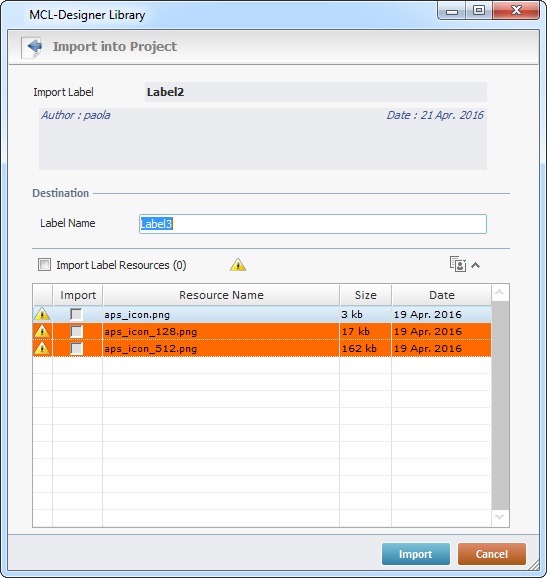Click warning icon in aps_icon.png row
547x578 pixels.
42,314
